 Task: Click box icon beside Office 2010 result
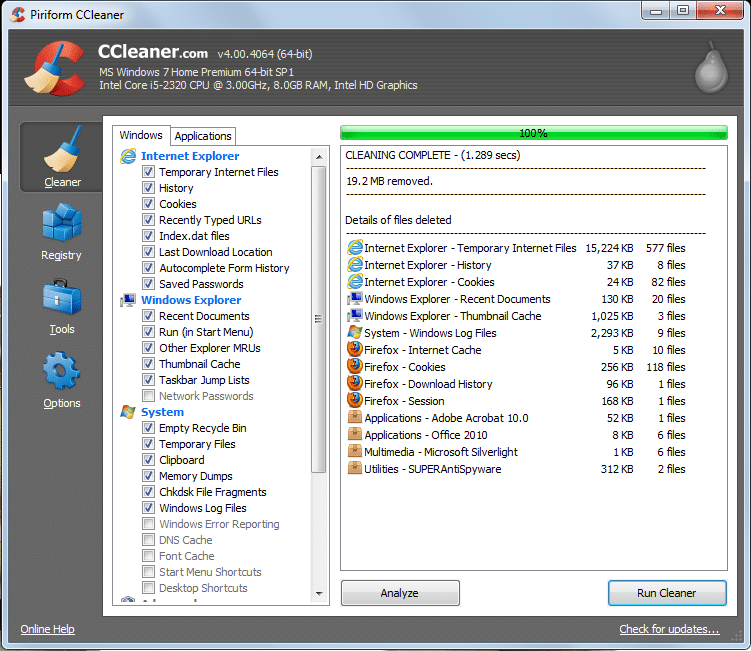point(355,434)
